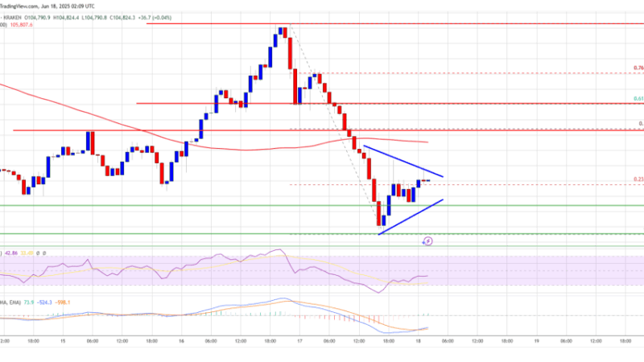Click date label 17 on the time axis
The height and width of the screenshot is (362, 644).
(299, 341)
